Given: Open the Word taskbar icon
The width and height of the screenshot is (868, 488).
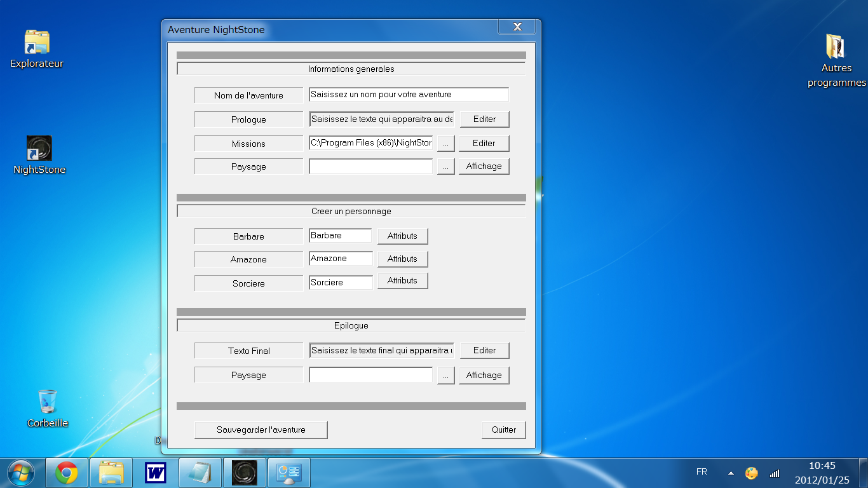Looking at the screenshot, I should coord(156,473).
